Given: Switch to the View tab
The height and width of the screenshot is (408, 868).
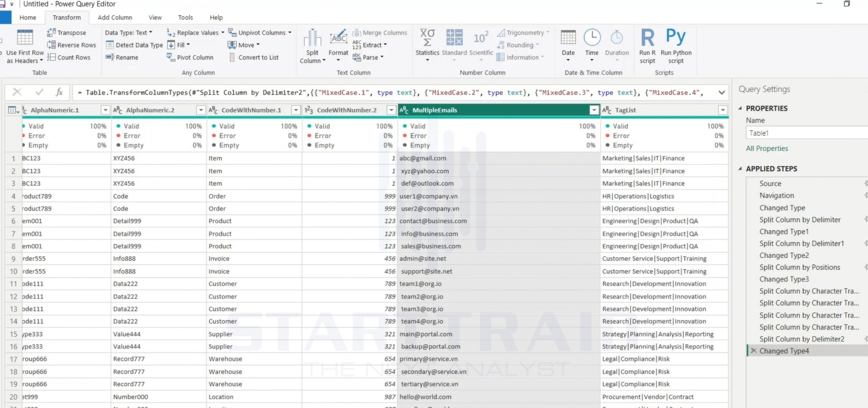Looking at the screenshot, I should (x=155, y=17).
